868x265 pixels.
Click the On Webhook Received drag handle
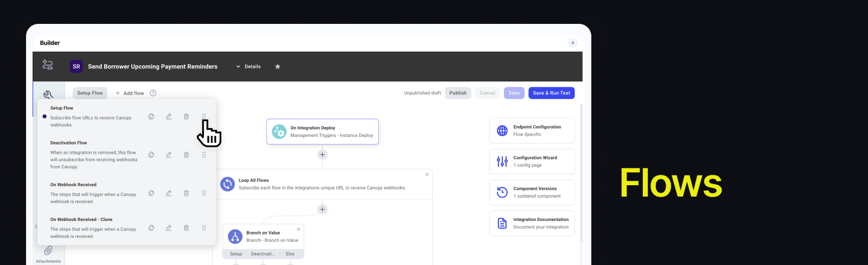pyautogui.click(x=204, y=193)
